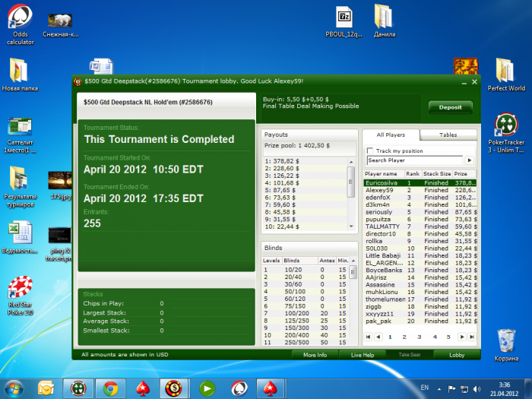The image size is (532, 399).
Task: Click the Take Seat button
Action: point(410,355)
